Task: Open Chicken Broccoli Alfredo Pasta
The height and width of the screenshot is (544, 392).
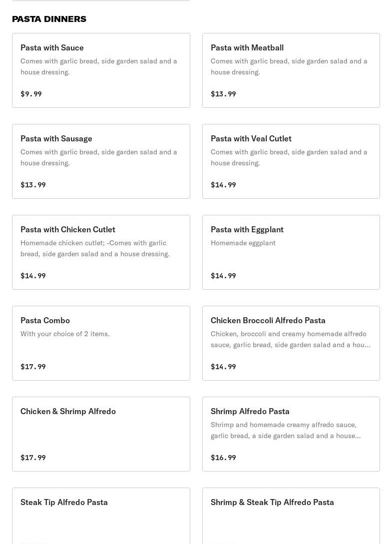Action: (291, 343)
